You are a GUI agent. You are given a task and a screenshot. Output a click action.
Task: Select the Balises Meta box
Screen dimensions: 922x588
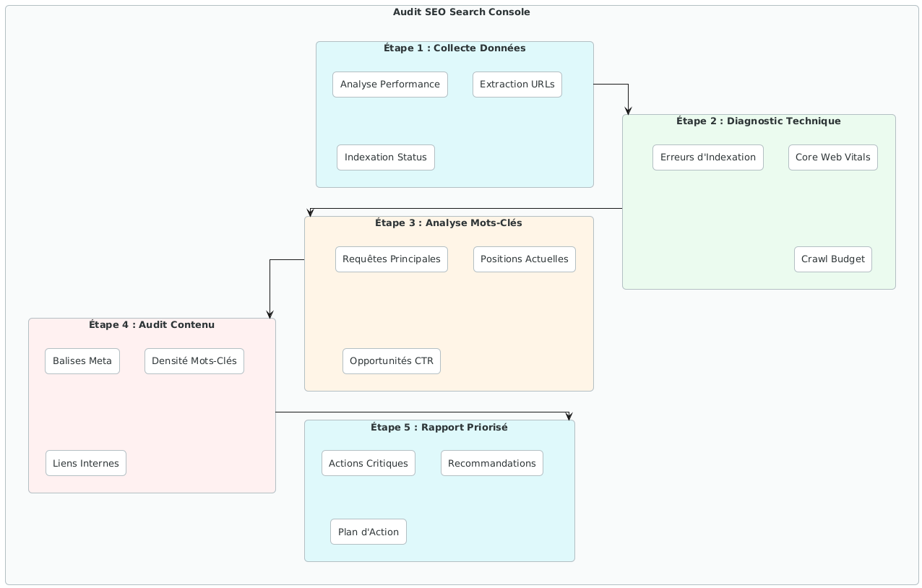pyautogui.click(x=82, y=361)
